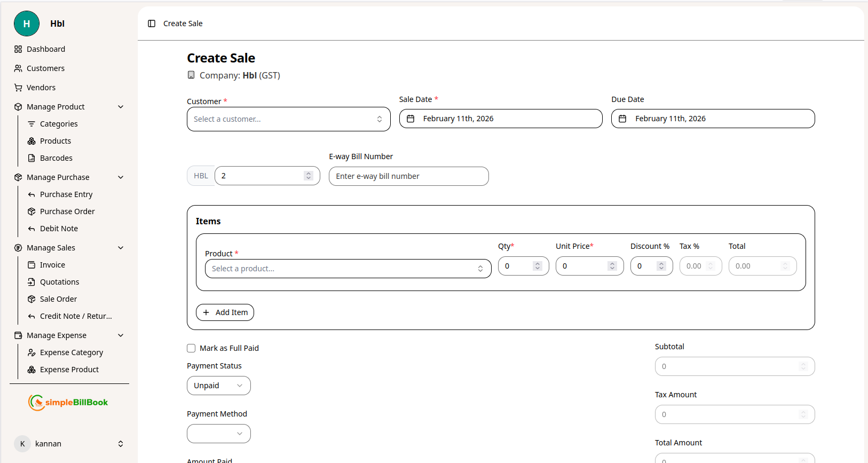
Task: Click the Qty stepper arrows
Action: pyautogui.click(x=538, y=266)
